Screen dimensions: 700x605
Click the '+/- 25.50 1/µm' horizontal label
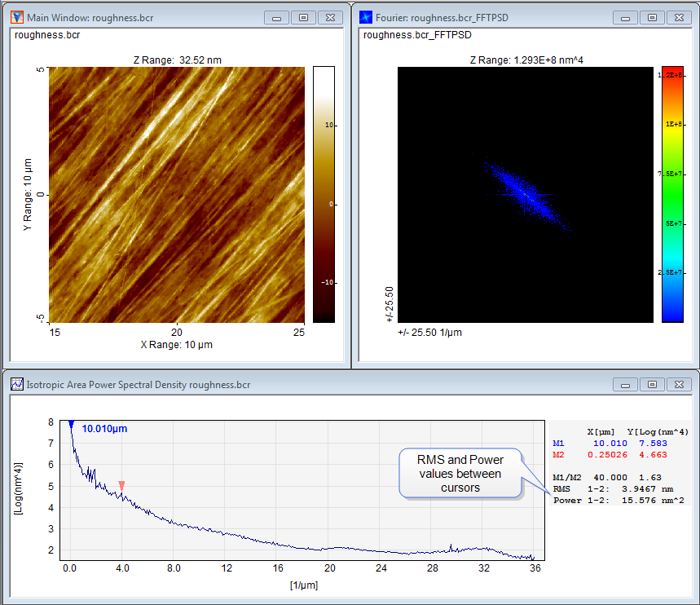click(430, 333)
